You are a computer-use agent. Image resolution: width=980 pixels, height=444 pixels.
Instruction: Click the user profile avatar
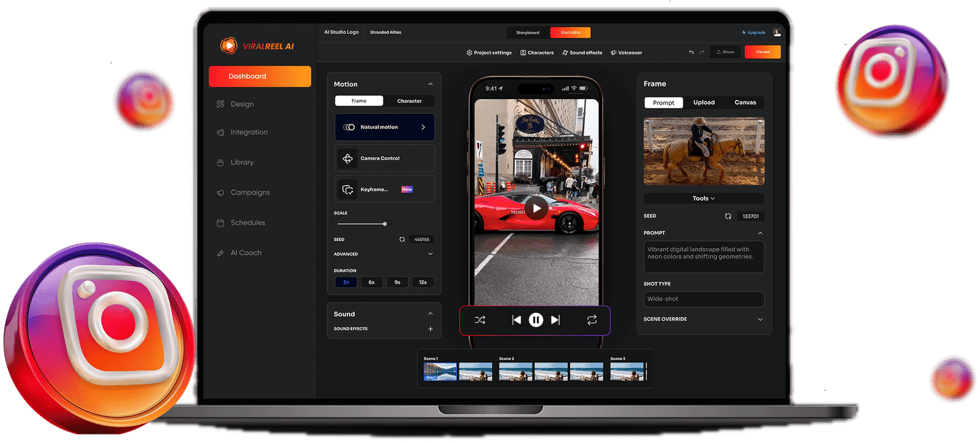tap(777, 32)
